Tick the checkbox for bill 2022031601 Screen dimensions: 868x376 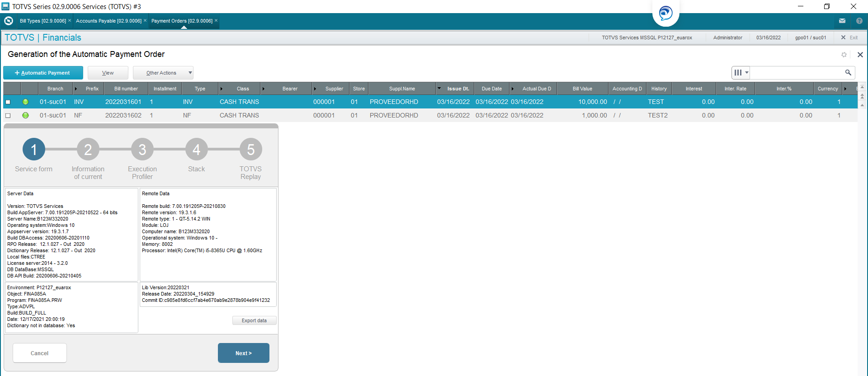[x=8, y=102]
